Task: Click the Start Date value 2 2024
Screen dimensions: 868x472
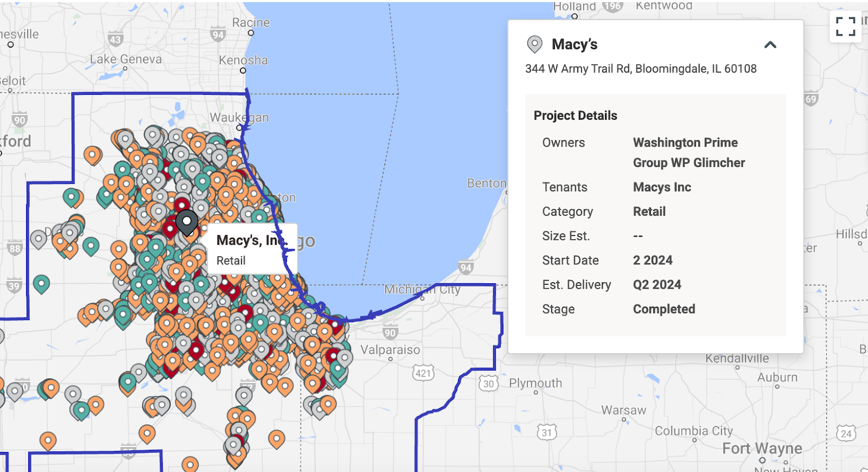Action: coord(653,260)
